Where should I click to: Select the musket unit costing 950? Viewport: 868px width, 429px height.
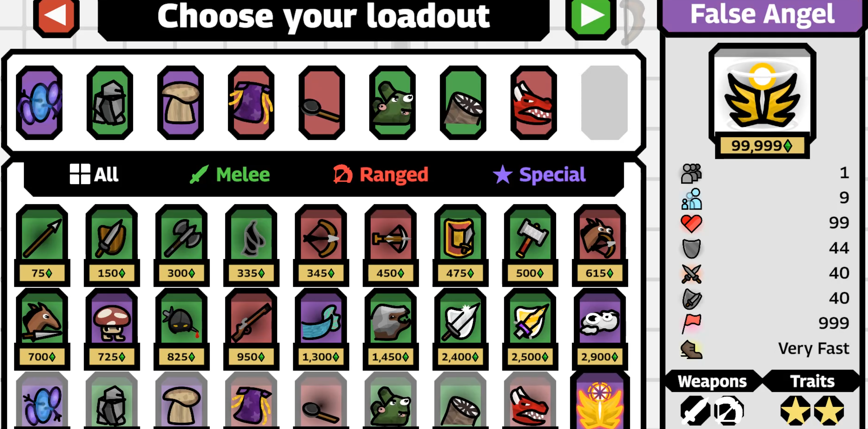(251, 329)
